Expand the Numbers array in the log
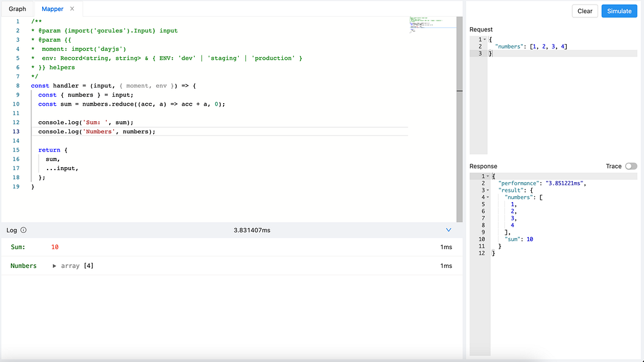 pyautogui.click(x=54, y=265)
